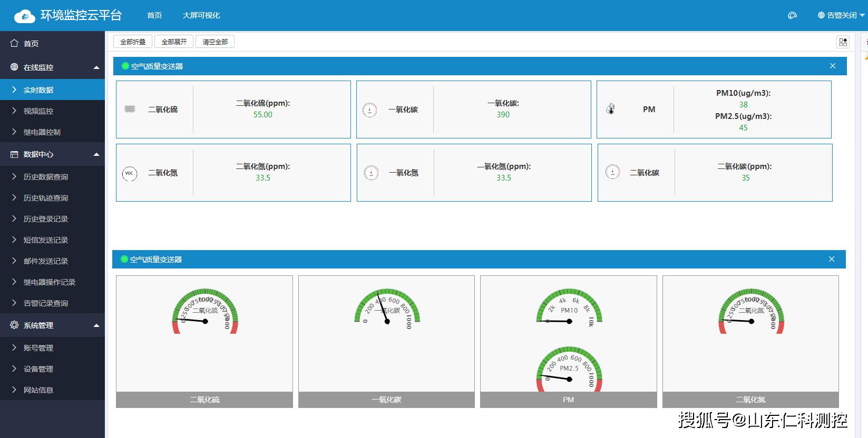Click the gauge icon in 二氧化碳 card
Viewport: 868px width, 438px height.
pyautogui.click(x=612, y=172)
